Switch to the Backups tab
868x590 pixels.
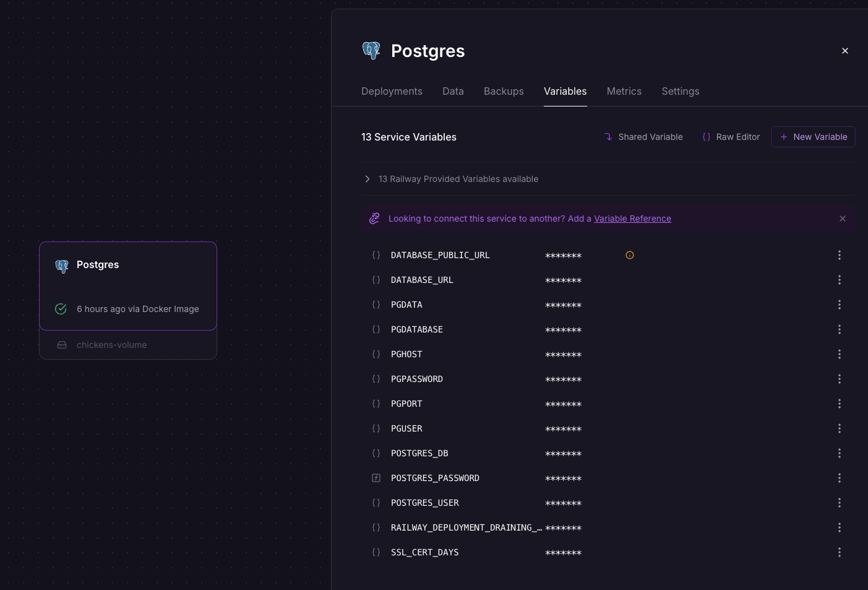(504, 91)
